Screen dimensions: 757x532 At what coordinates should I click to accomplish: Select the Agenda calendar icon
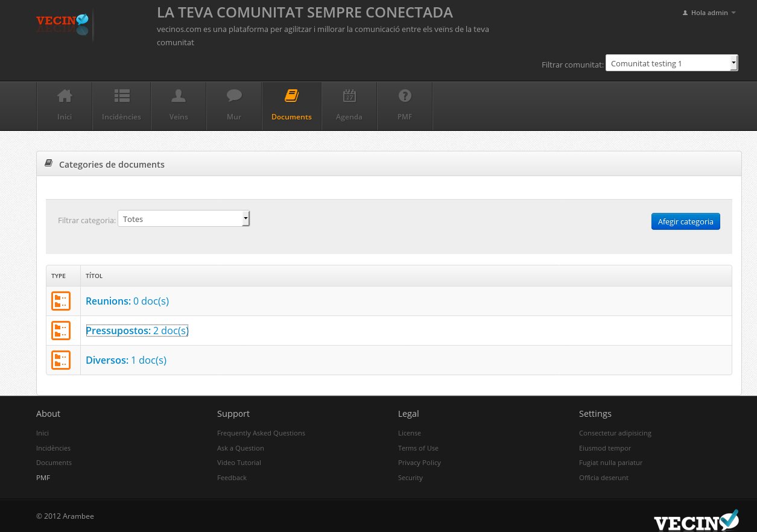pyautogui.click(x=349, y=96)
